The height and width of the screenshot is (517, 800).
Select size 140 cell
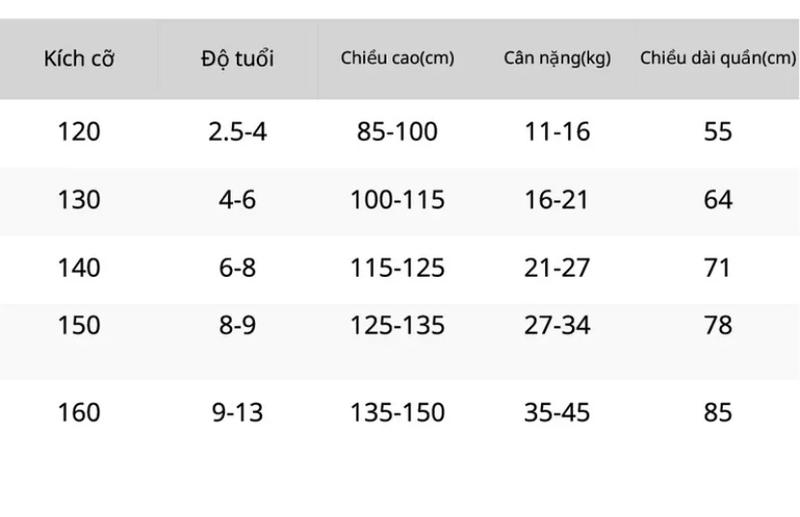79,268
